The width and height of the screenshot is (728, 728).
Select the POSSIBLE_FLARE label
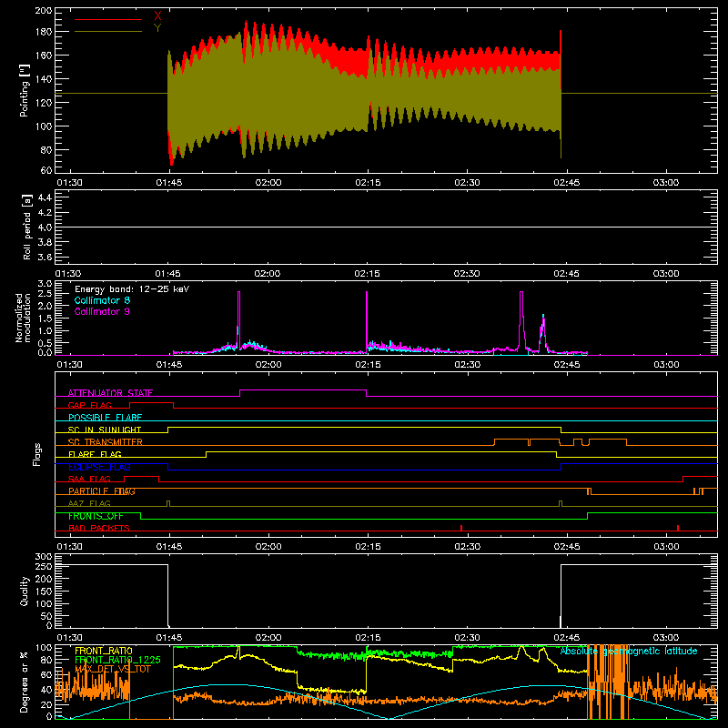tap(105, 418)
